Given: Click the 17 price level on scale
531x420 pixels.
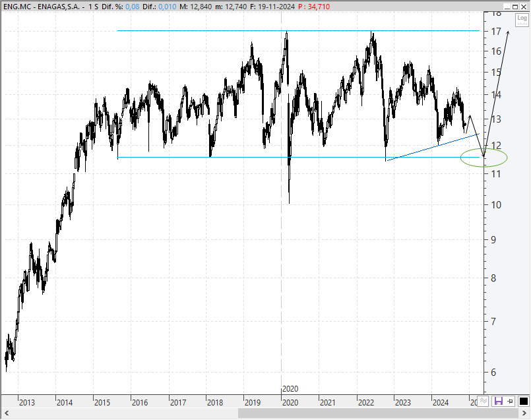Looking at the screenshot, I should coord(496,32).
